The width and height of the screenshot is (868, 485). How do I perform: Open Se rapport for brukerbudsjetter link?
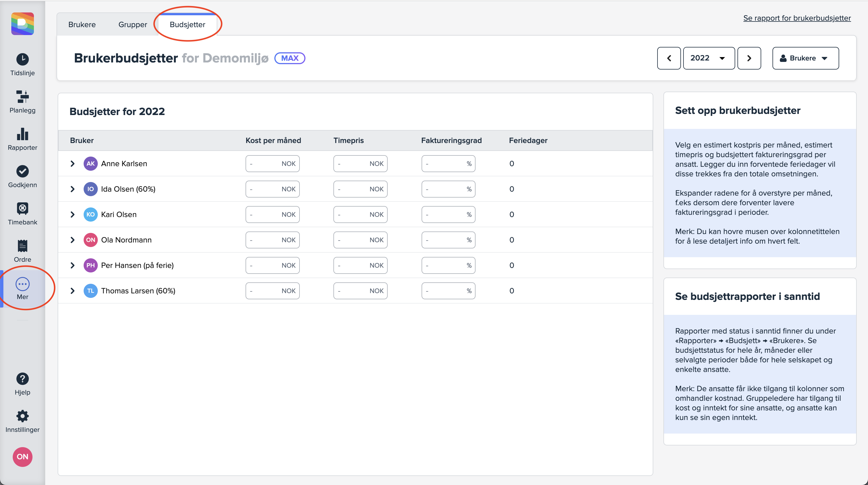point(797,18)
